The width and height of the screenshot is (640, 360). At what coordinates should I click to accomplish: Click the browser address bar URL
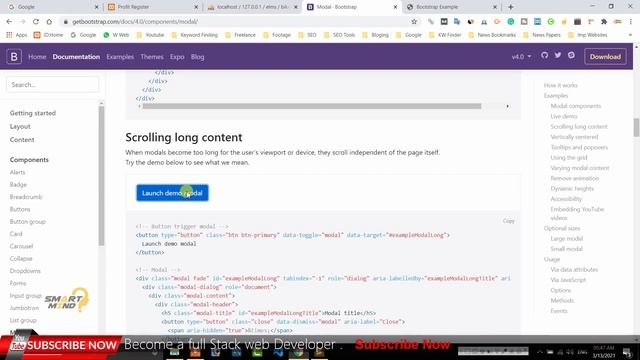135,22
